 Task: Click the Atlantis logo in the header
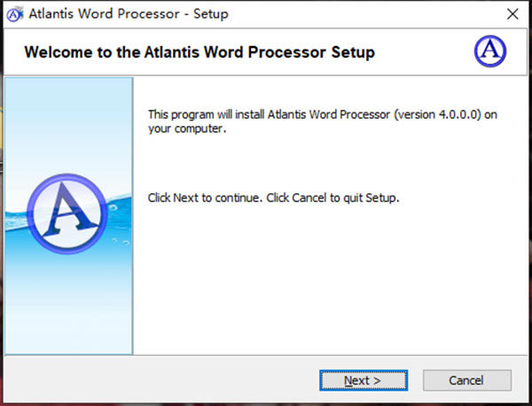[x=490, y=51]
